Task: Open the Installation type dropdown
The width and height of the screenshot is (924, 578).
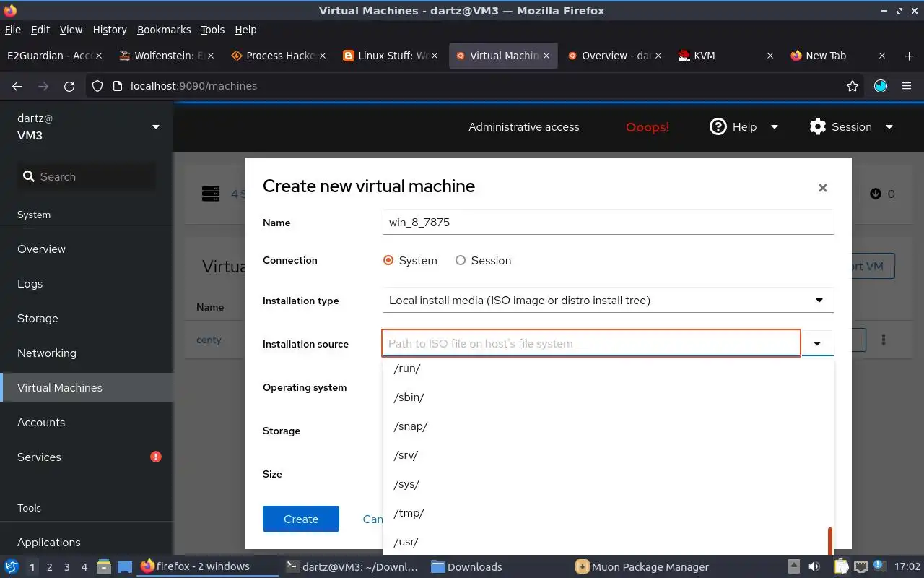Action: tap(608, 301)
